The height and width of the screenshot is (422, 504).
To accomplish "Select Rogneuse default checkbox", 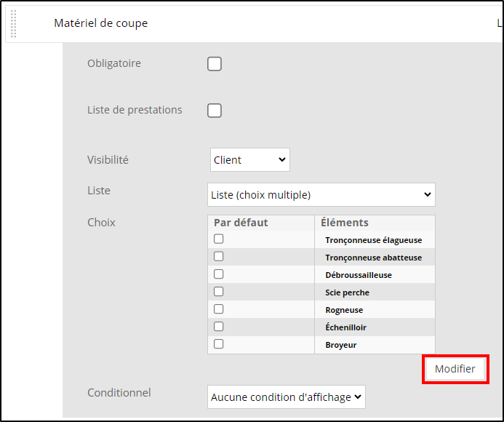I will pos(219,309).
